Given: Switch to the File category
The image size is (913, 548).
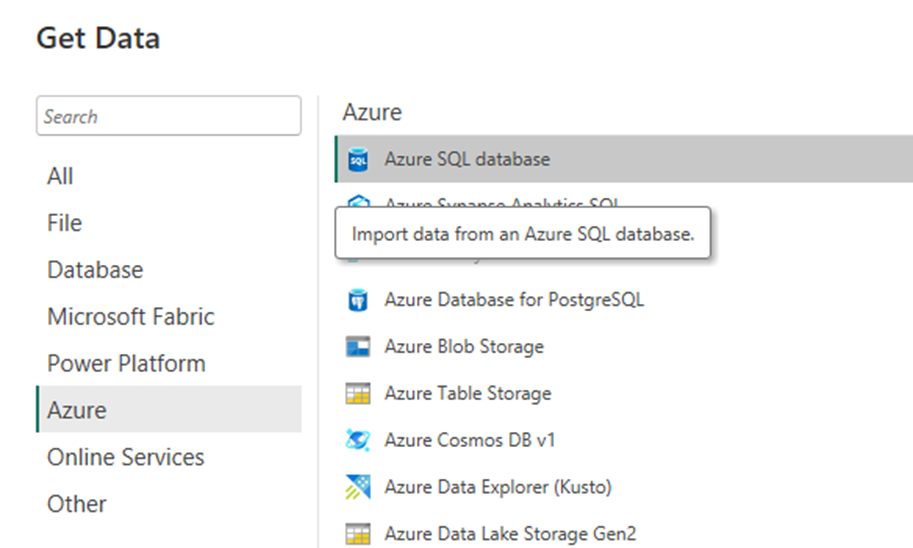Looking at the screenshot, I should tap(64, 223).
